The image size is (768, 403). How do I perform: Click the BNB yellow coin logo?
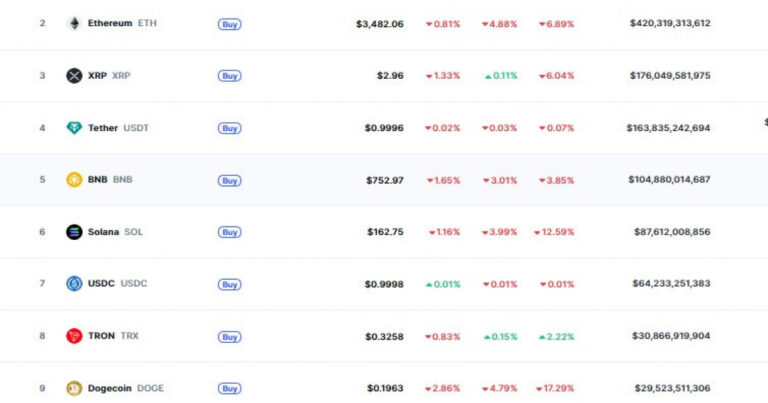click(x=74, y=180)
